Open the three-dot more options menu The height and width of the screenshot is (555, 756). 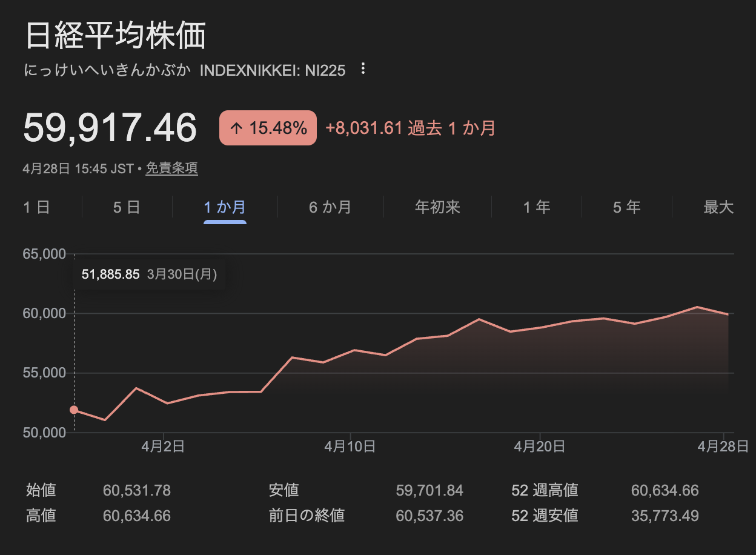pyautogui.click(x=363, y=68)
